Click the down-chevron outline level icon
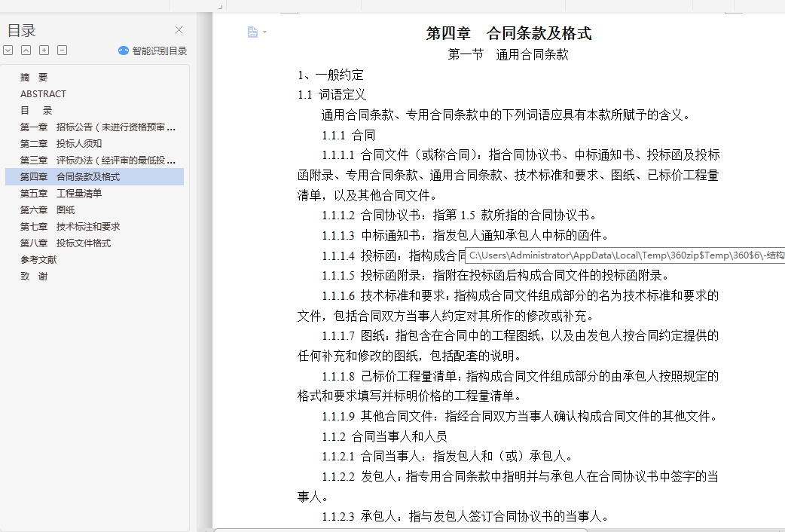785x532 pixels. (8, 50)
